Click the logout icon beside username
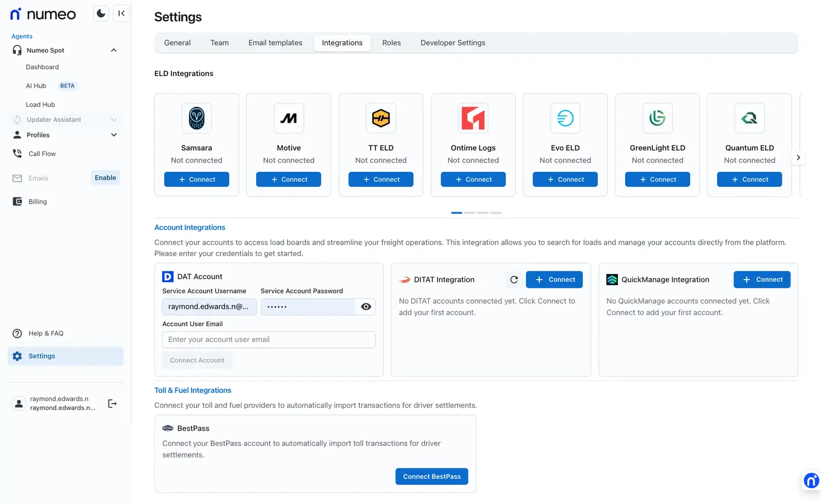Viewport: 821px width, 504px height. [112, 404]
